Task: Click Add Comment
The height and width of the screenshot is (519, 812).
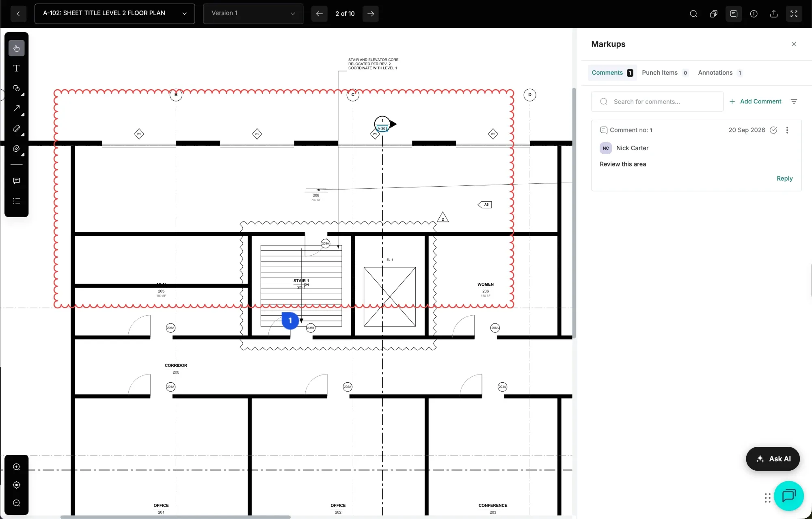Action: point(756,101)
